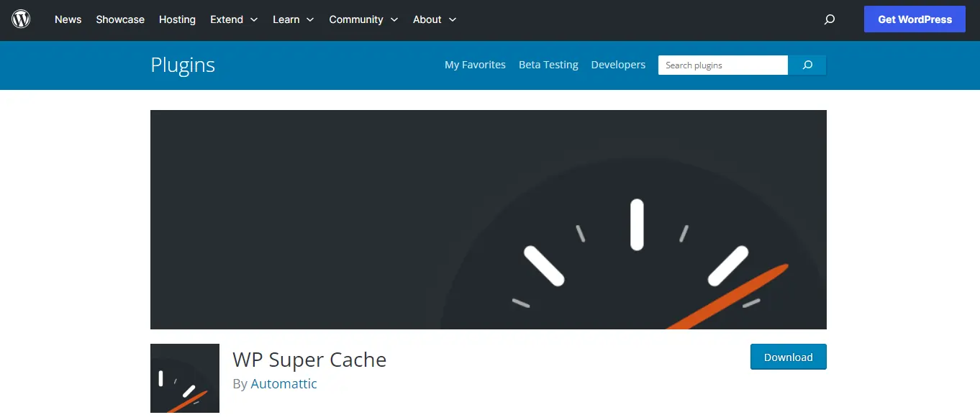
Task: Click the plugin search magnifier button
Action: click(x=807, y=65)
